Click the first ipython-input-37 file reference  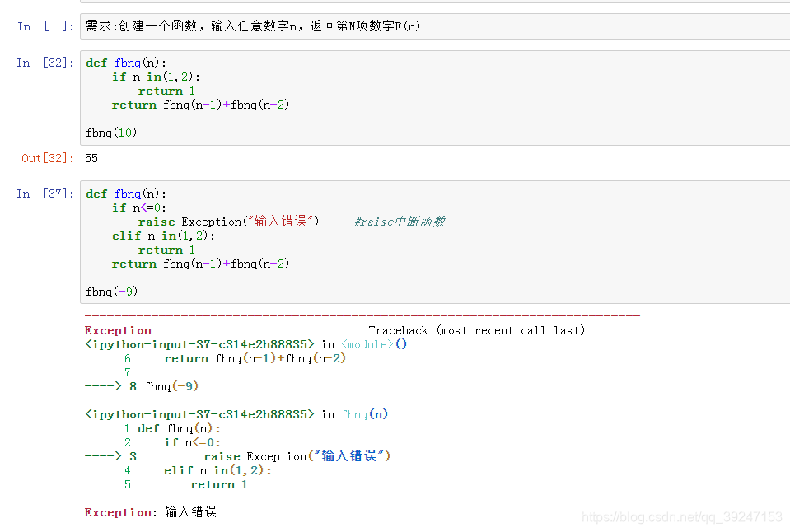pyautogui.click(x=199, y=344)
